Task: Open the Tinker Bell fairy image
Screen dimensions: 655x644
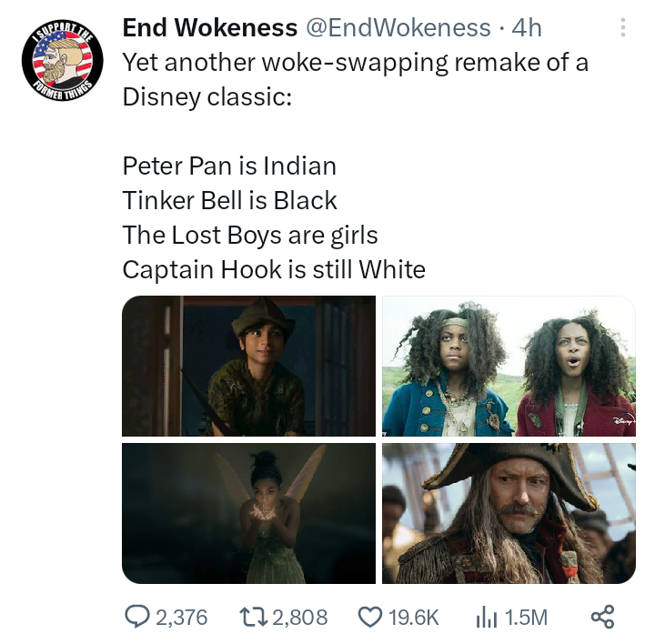Action: pos(248,513)
